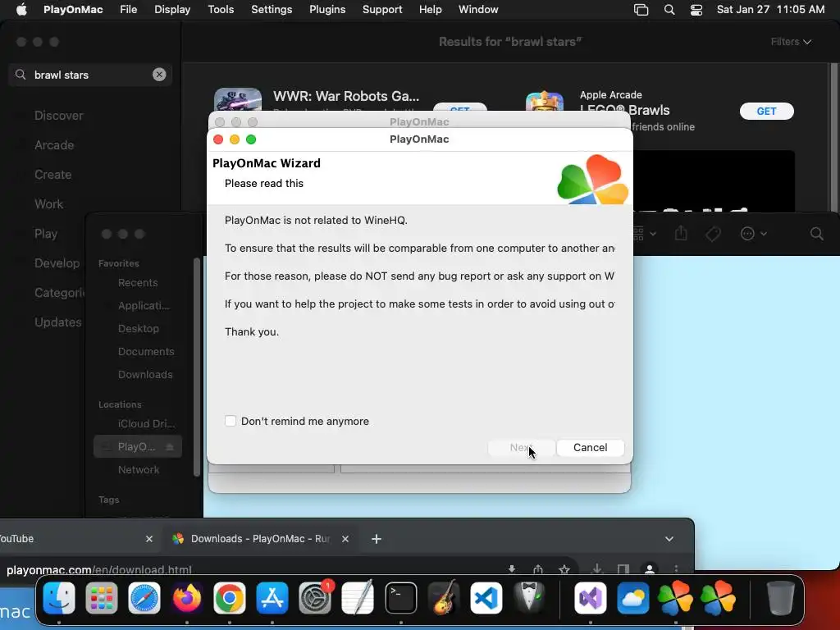The width and height of the screenshot is (840, 630).
Task: Open Play in App Store sidebar
Action: coord(46,234)
